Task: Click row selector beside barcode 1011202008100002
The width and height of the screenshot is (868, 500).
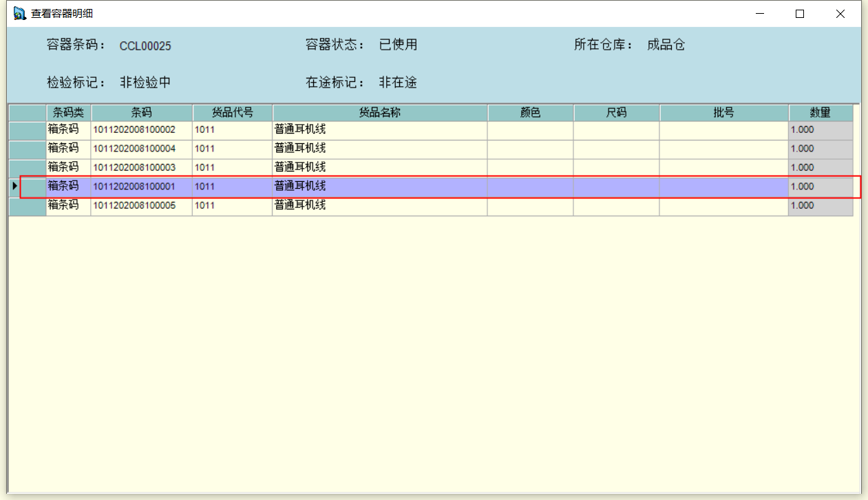Action: coord(27,129)
